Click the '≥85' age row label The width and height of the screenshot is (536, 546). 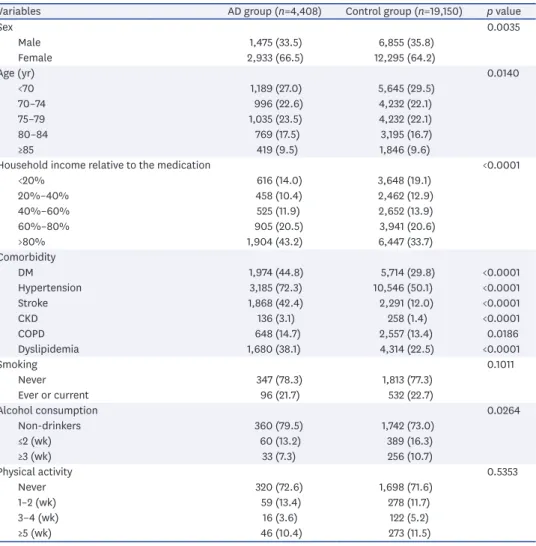point(26,150)
